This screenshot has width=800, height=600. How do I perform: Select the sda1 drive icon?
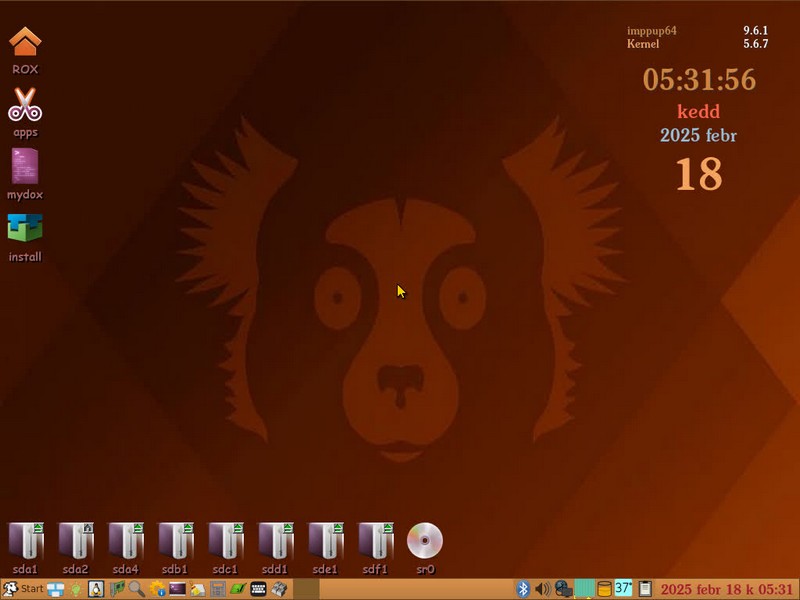point(26,541)
